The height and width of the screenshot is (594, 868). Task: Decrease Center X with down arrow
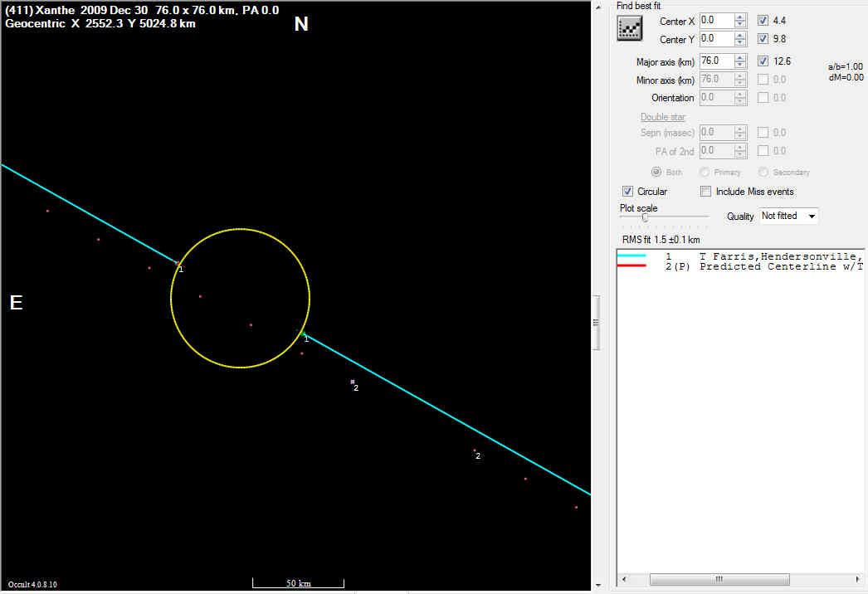[x=740, y=24]
